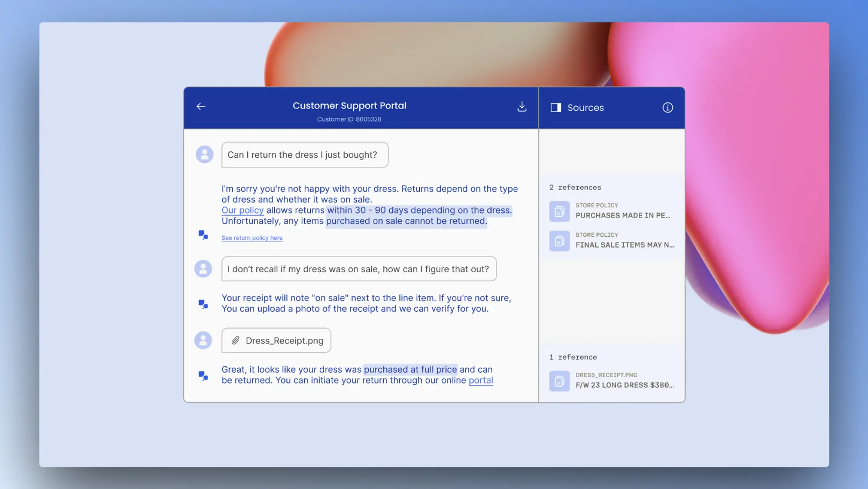
Task: Open the DRESS_RECEIPT.PNG reference document icon
Action: point(559,381)
